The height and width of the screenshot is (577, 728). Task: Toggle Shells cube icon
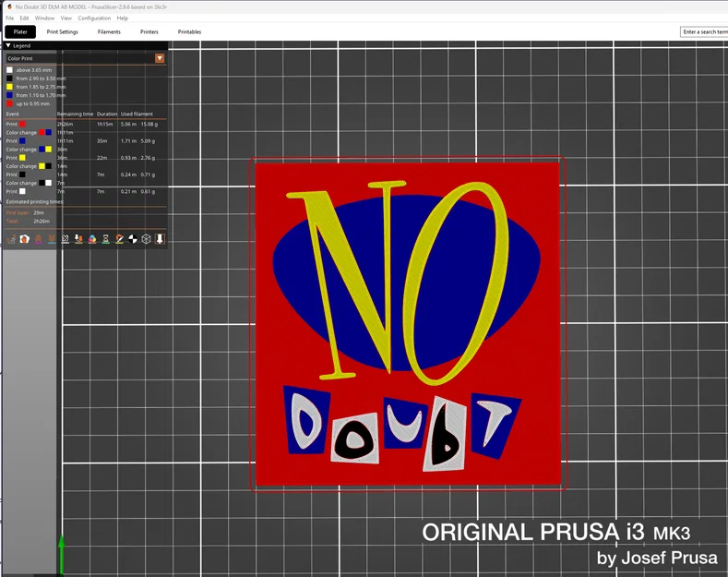click(x=147, y=239)
